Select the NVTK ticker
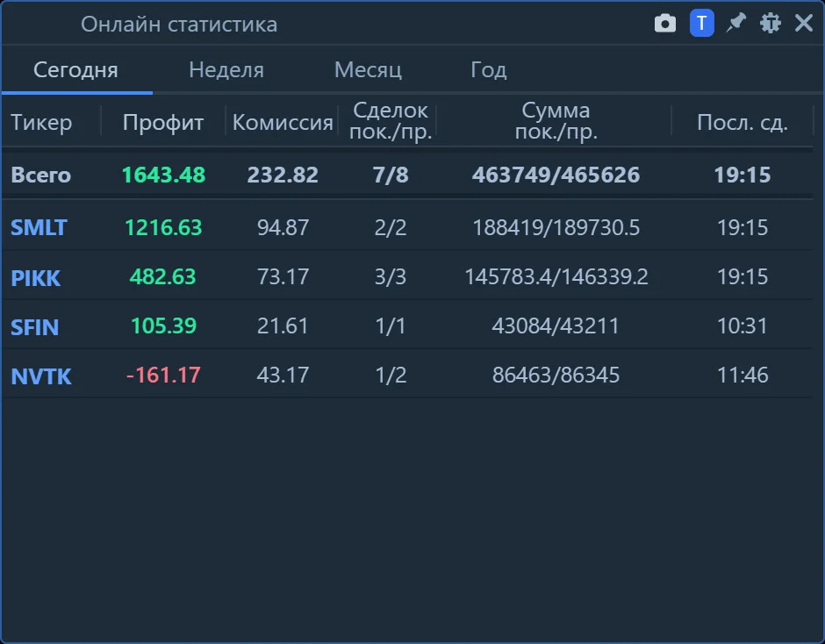The image size is (825, 644). point(41,376)
